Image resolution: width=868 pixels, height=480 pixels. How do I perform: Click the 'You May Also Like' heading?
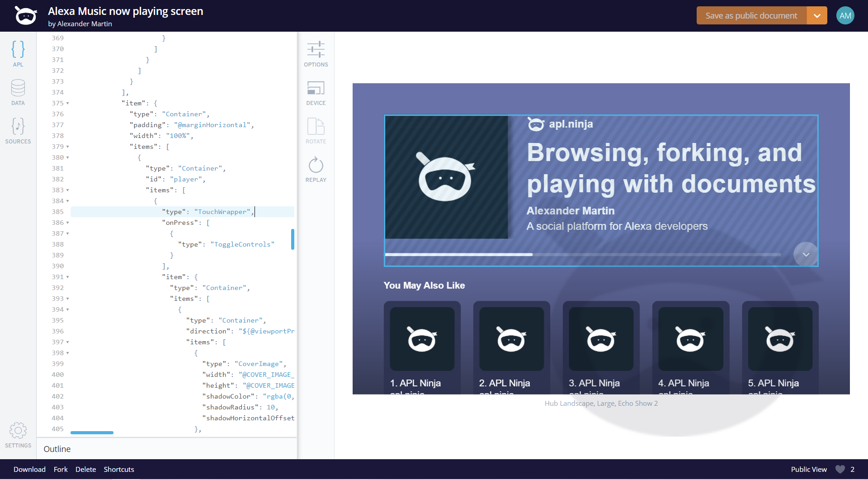(x=424, y=285)
